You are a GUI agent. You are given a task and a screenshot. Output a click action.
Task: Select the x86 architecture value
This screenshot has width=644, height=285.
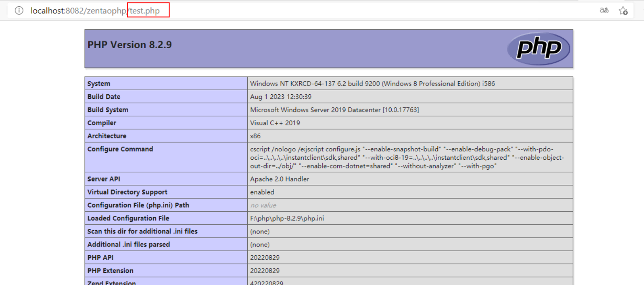[255, 136]
